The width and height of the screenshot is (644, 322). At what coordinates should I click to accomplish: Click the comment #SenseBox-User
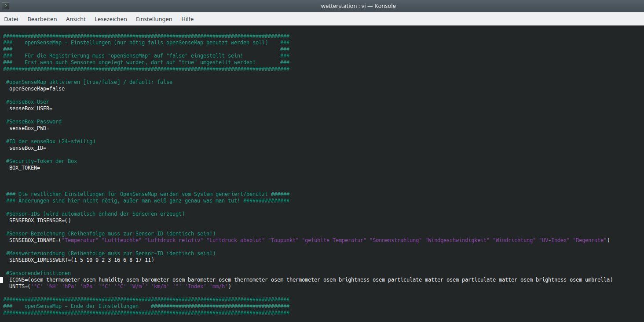click(28, 102)
